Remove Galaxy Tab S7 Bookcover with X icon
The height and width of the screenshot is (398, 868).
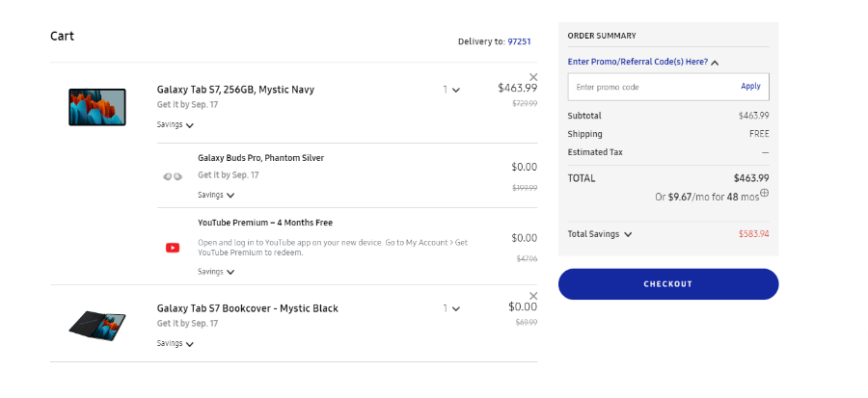pyautogui.click(x=533, y=296)
